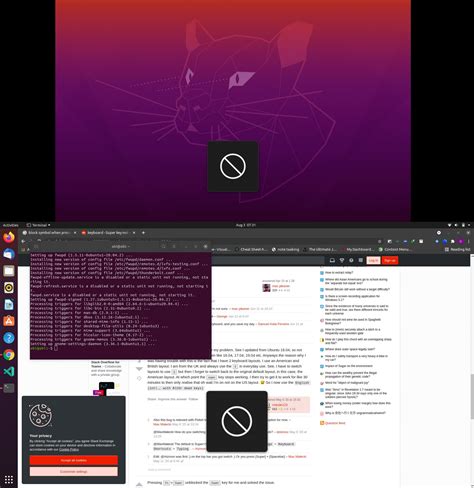Open Rhythmbox music player in dock
Screen dimensions: 474x488
coord(9,288)
